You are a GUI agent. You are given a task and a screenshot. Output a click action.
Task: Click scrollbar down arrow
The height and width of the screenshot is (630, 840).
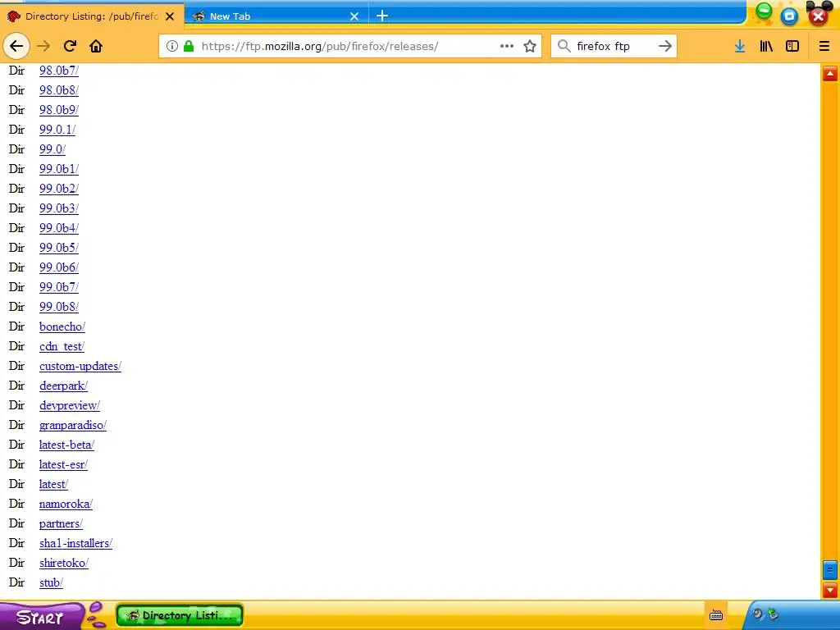(x=830, y=591)
